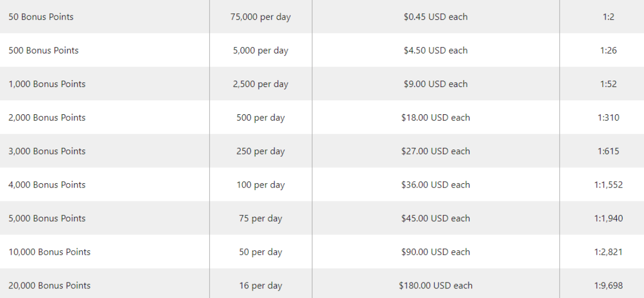Click the 16 per day value
This screenshot has height=298, width=644.
tap(260, 286)
